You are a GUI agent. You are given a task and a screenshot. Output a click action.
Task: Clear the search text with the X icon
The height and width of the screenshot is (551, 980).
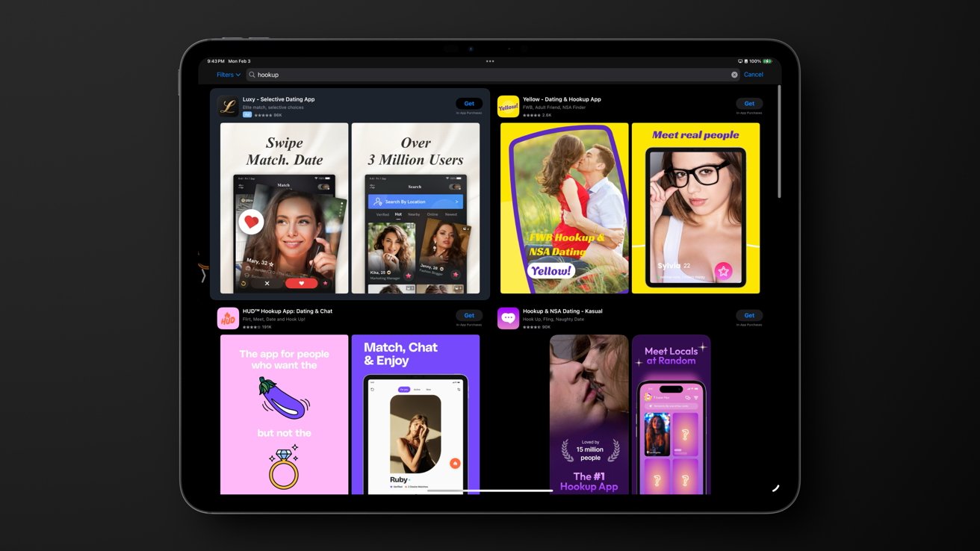[734, 75]
